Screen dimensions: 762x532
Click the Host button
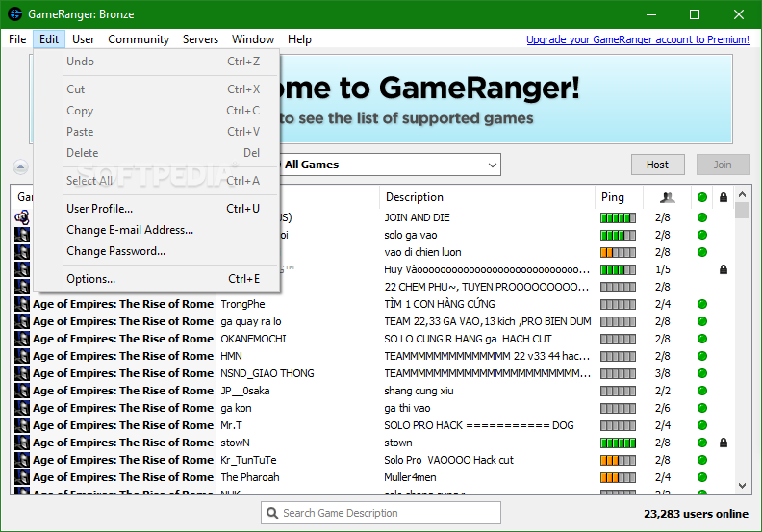click(x=657, y=165)
